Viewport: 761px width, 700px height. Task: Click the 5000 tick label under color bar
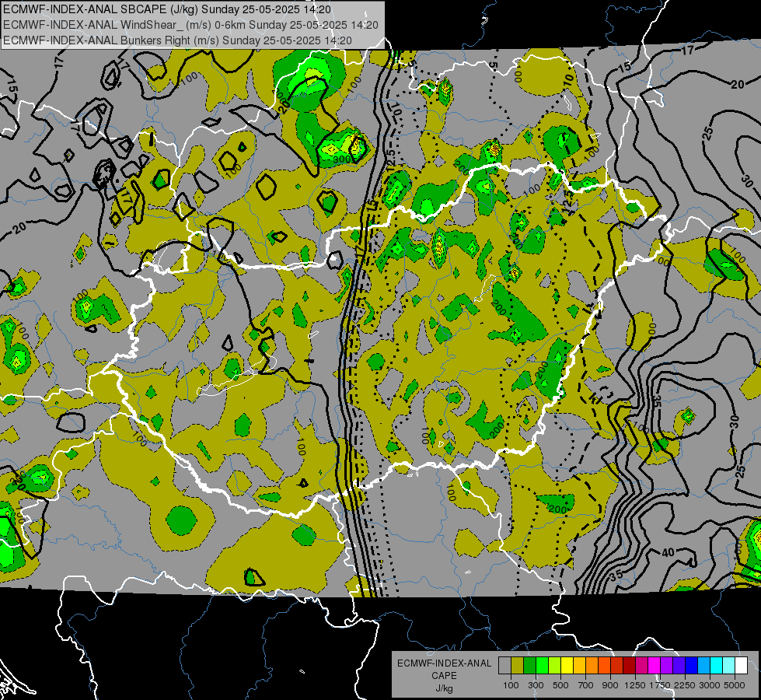735,685
